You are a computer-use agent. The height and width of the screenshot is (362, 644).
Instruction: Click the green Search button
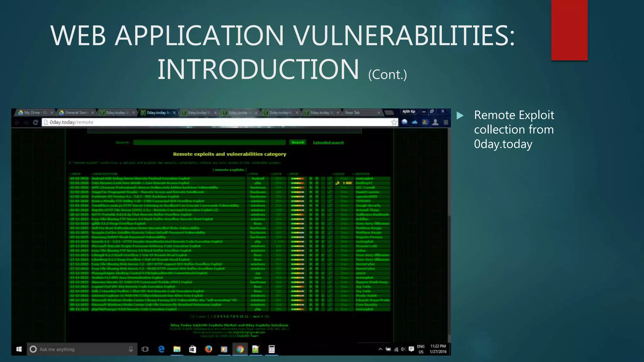point(297,142)
